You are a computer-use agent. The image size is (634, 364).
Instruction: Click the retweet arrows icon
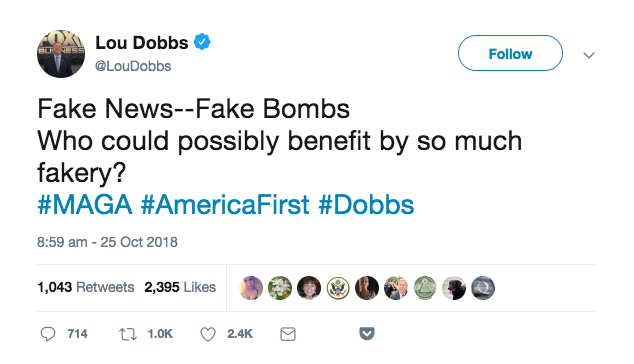(x=128, y=334)
